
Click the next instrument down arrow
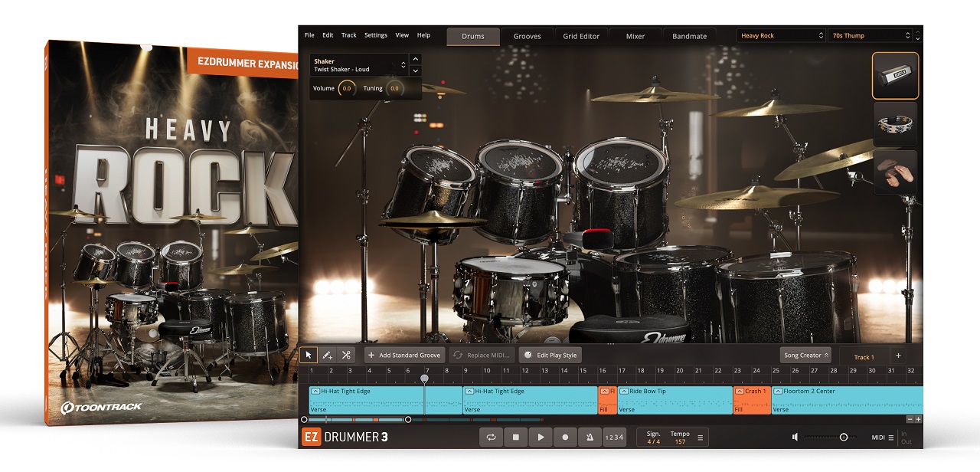pos(415,70)
